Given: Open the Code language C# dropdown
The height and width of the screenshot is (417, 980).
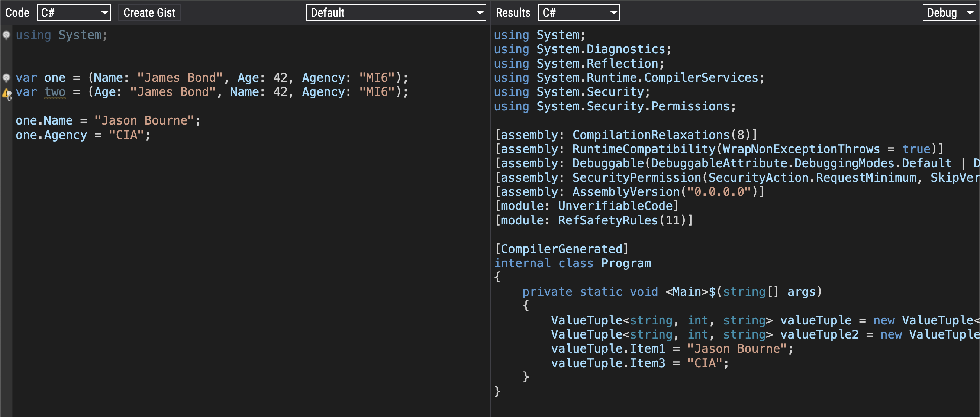Looking at the screenshot, I should tap(73, 13).
